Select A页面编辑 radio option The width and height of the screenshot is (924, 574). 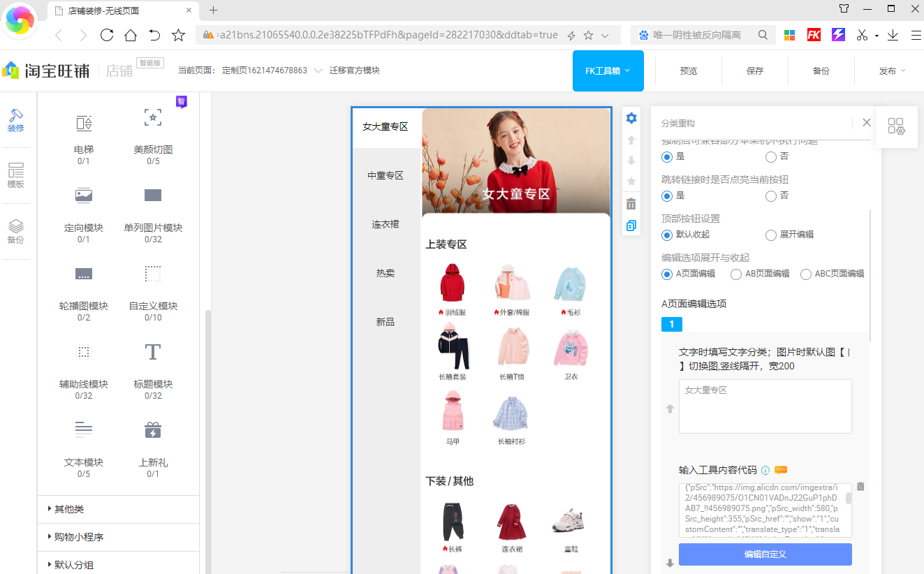(667, 274)
